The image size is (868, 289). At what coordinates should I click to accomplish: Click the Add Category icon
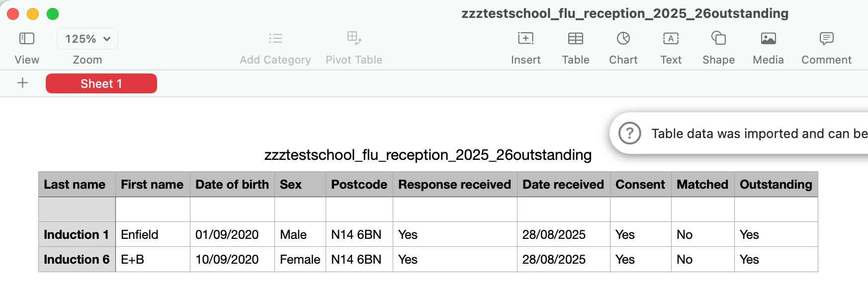coord(275,39)
